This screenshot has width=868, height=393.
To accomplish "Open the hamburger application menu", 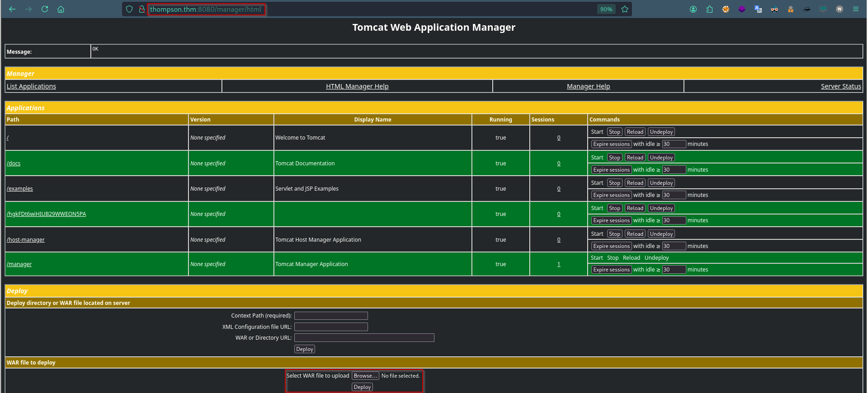I will coord(856,9).
